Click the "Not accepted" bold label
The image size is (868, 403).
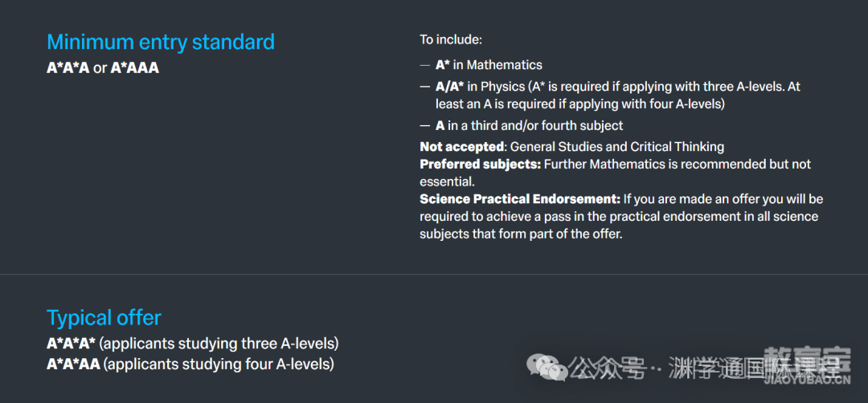[462, 147]
